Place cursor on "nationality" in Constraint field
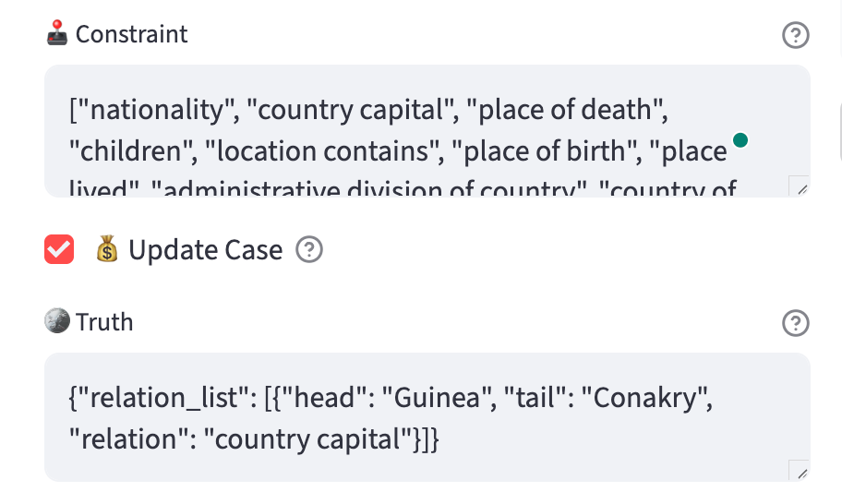Screen dimensions: 842x504 click(x=156, y=111)
